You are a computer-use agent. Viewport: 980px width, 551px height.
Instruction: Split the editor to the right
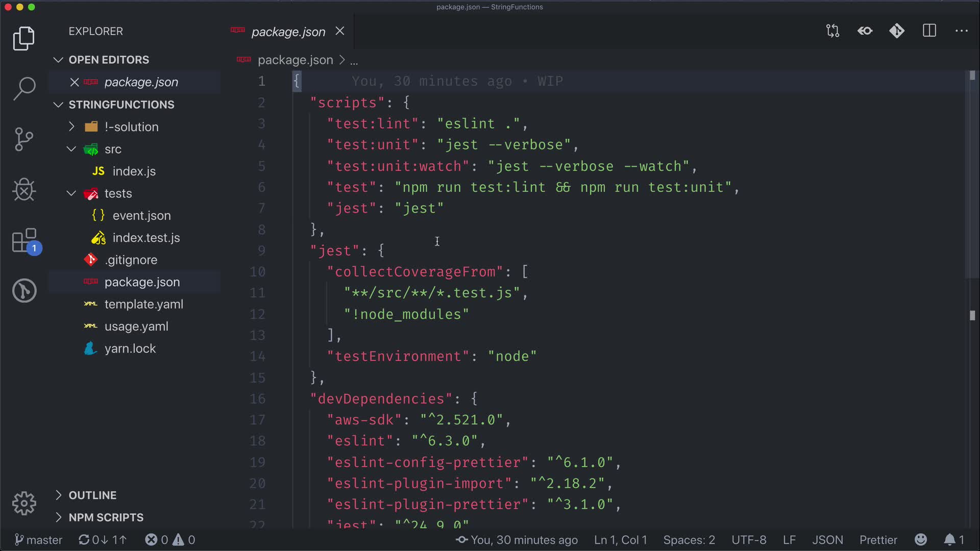[x=929, y=31]
